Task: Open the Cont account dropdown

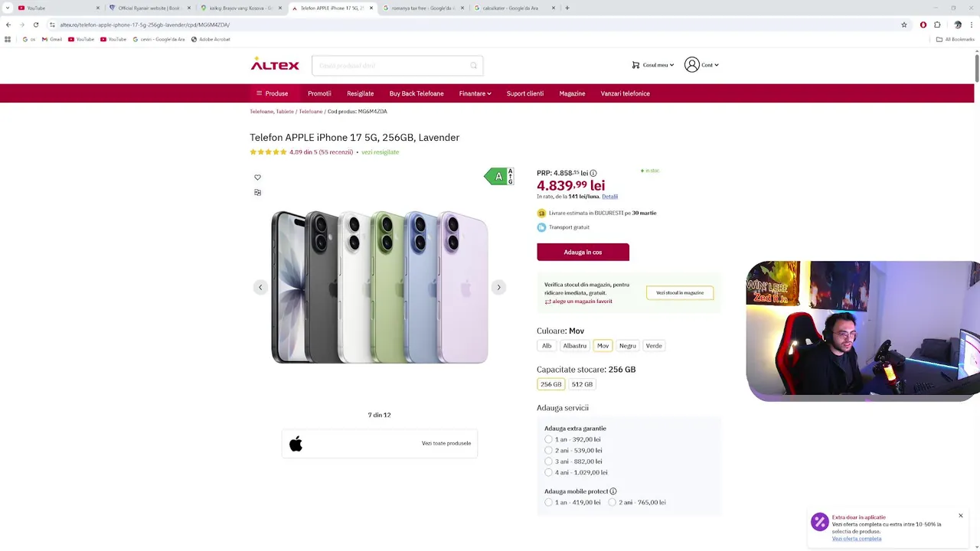Action: (x=702, y=65)
